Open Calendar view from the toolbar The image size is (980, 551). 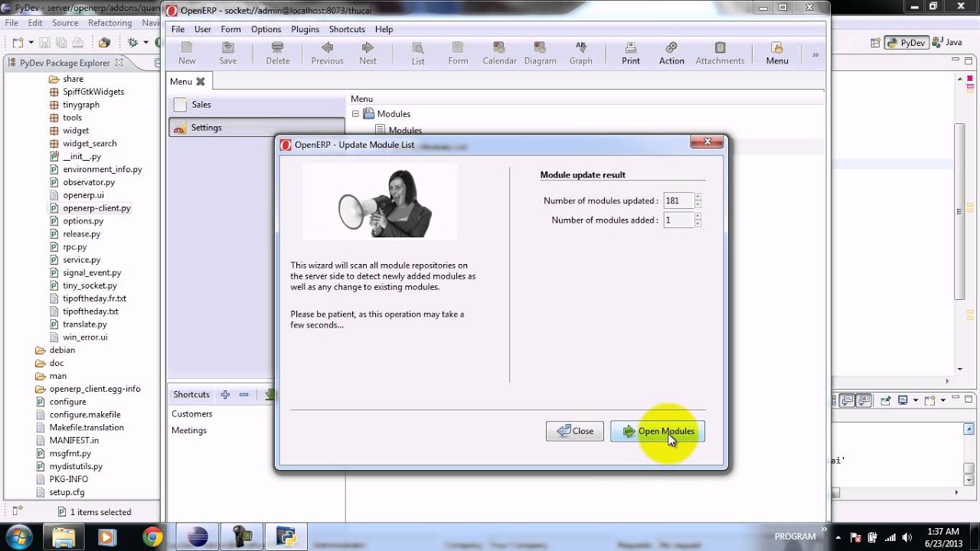click(499, 54)
